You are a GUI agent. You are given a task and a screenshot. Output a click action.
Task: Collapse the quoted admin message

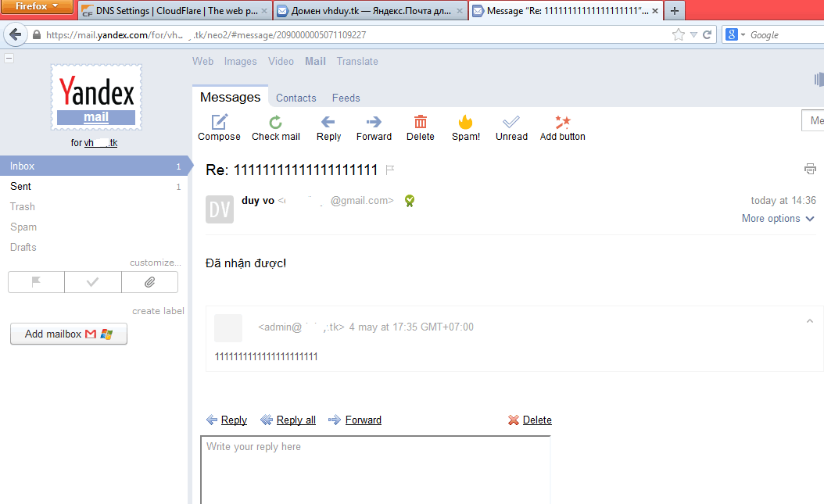pos(810,321)
